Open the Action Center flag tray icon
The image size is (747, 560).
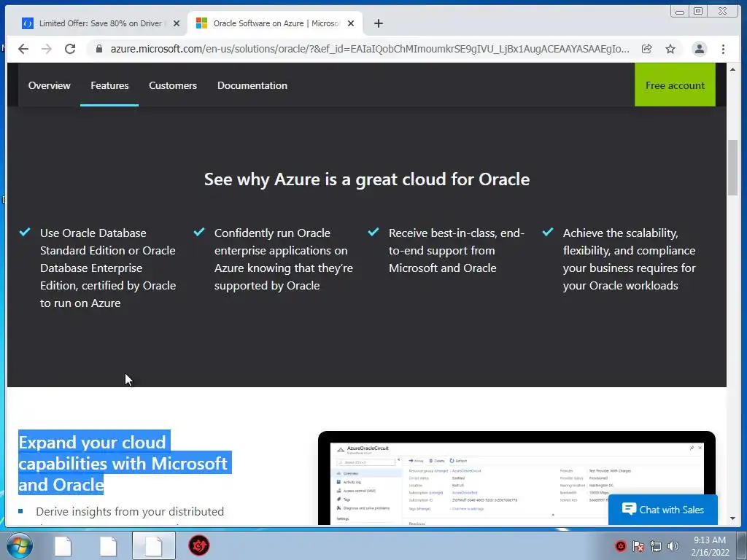pyautogui.click(x=638, y=546)
